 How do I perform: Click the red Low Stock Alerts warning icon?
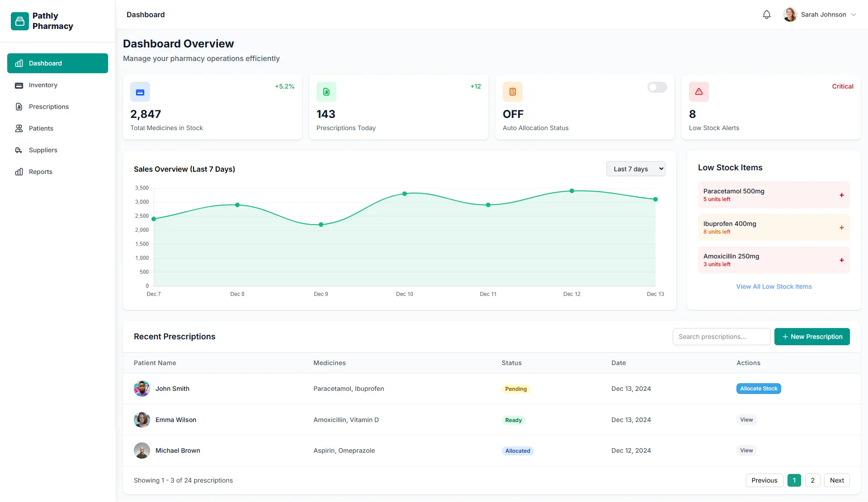(699, 92)
